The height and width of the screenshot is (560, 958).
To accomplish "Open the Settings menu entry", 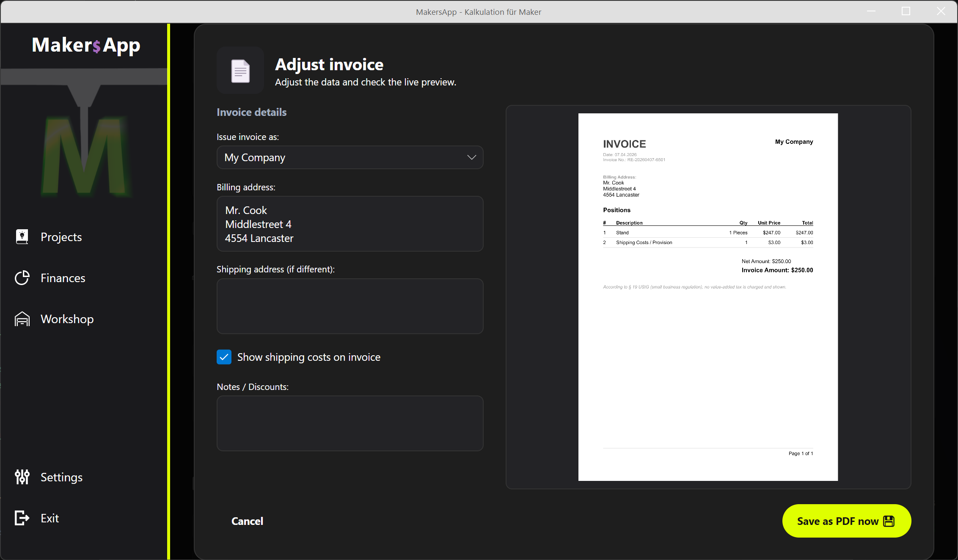I will coord(61,477).
